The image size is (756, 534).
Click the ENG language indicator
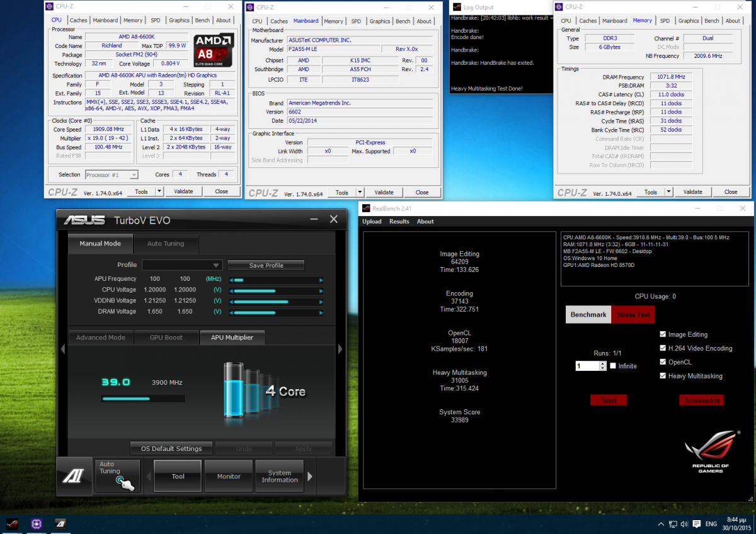tap(711, 524)
